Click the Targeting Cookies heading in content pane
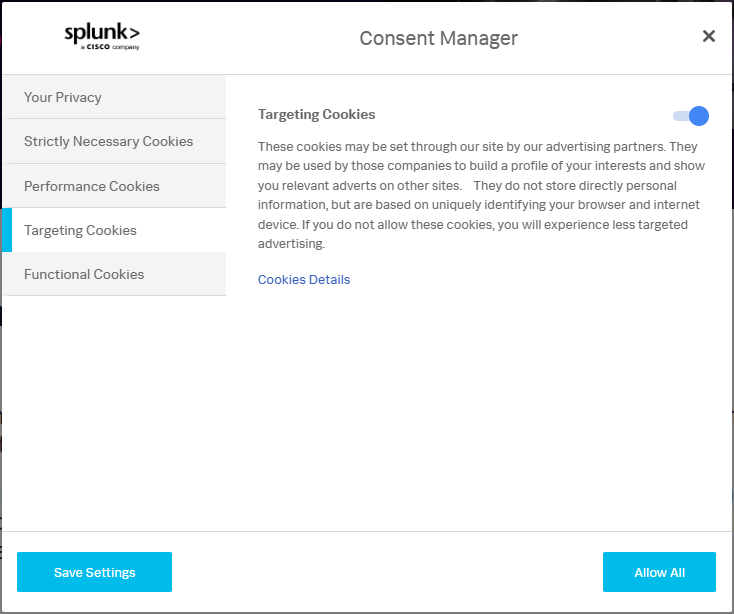The height and width of the screenshot is (614, 734). point(316,114)
